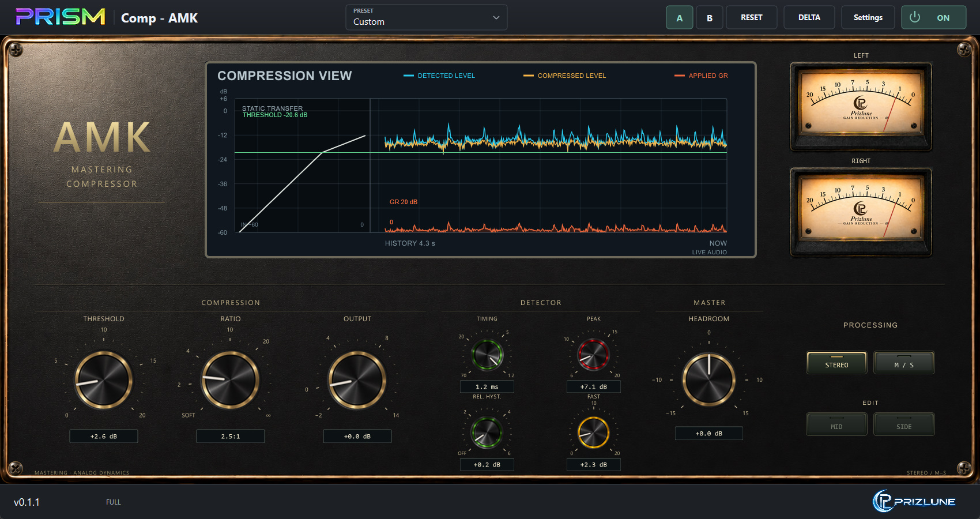
Task: Switch to A comparison slot
Action: [680, 17]
